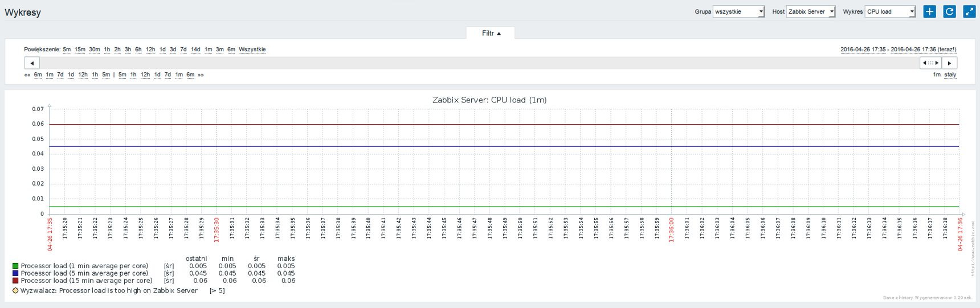Viewport: 980px width, 308px height.
Task: Zoom to 3d period
Action: pos(173,50)
